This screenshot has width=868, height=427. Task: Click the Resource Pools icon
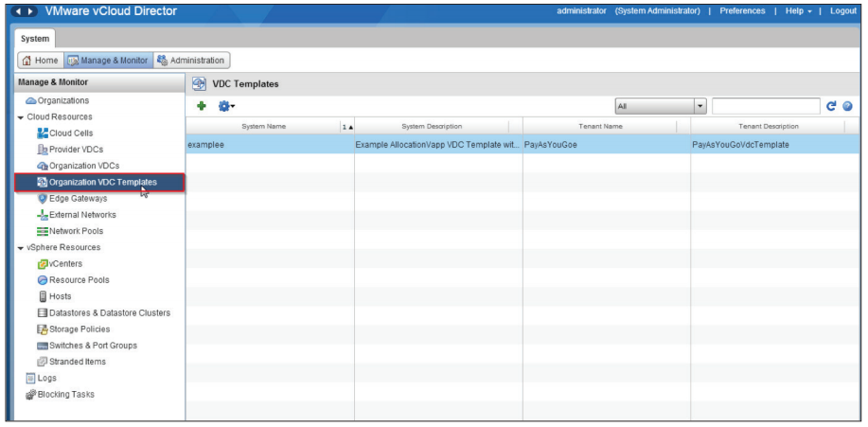point(43,280)
